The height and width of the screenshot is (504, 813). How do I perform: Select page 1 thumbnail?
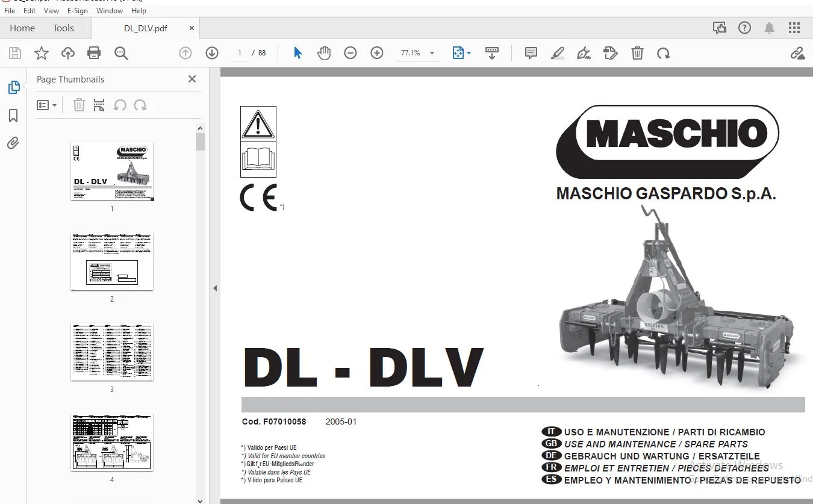pos(112,172)
